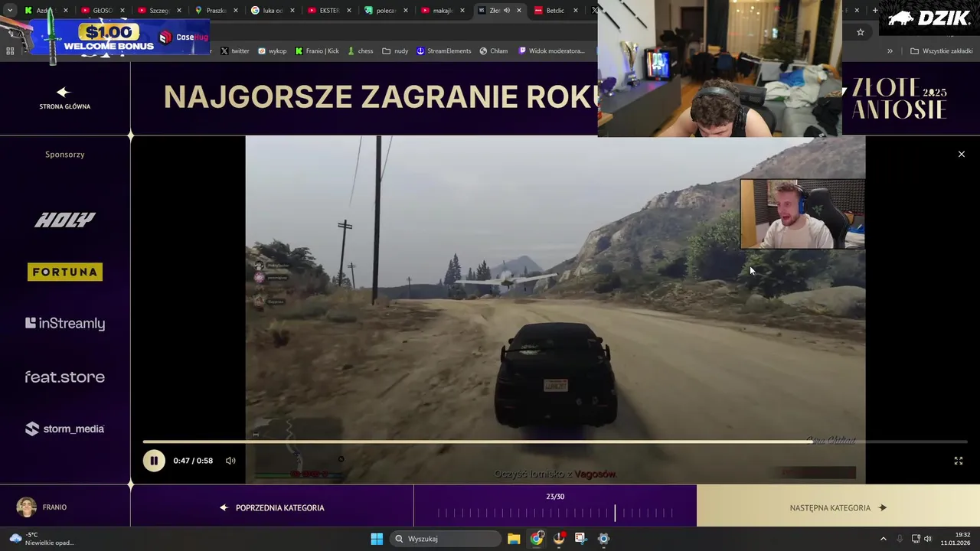Viewport: 980px width, 551px height.
Task: Mute audio on the Złote tab
Action: pyautogui.click(x=507, y=11)
